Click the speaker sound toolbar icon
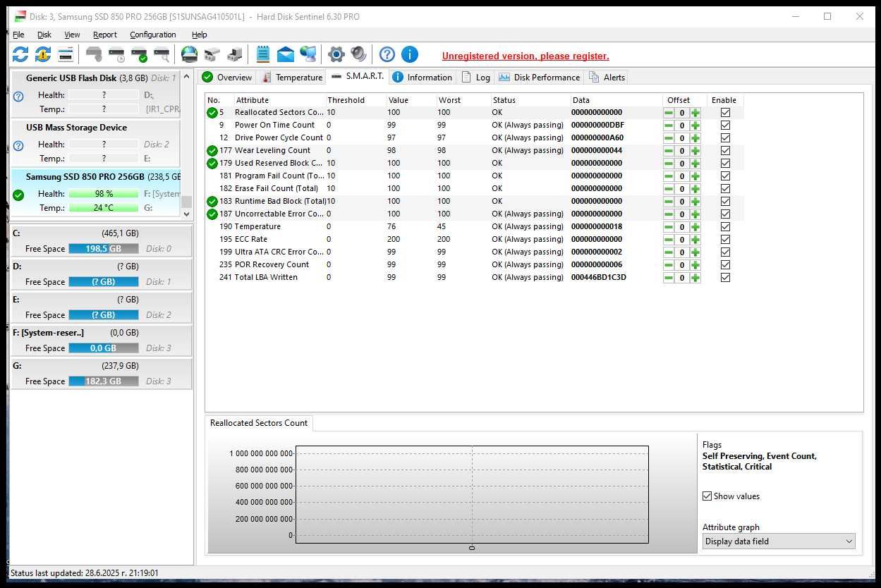Image resolution: width=881 pixels, height=588 pixels. coord(358,54)
